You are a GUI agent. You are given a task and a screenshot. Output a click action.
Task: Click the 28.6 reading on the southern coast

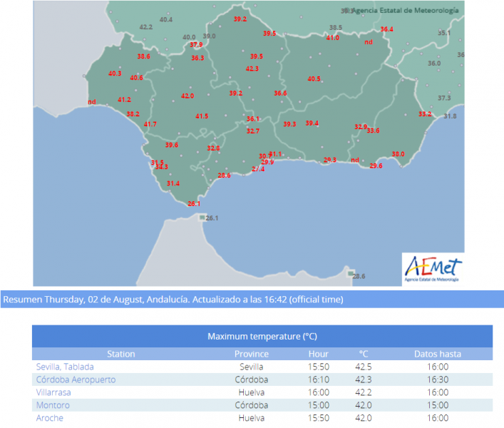click(x=224, y=175)
